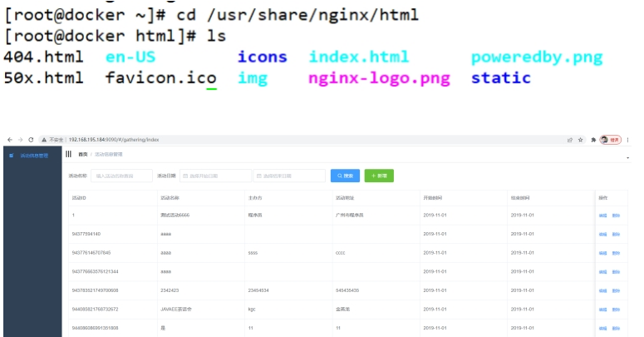This screenshot has width=644, height=337.
Task: Click 删除 for the 2342423 row
Action: [616, 291]
